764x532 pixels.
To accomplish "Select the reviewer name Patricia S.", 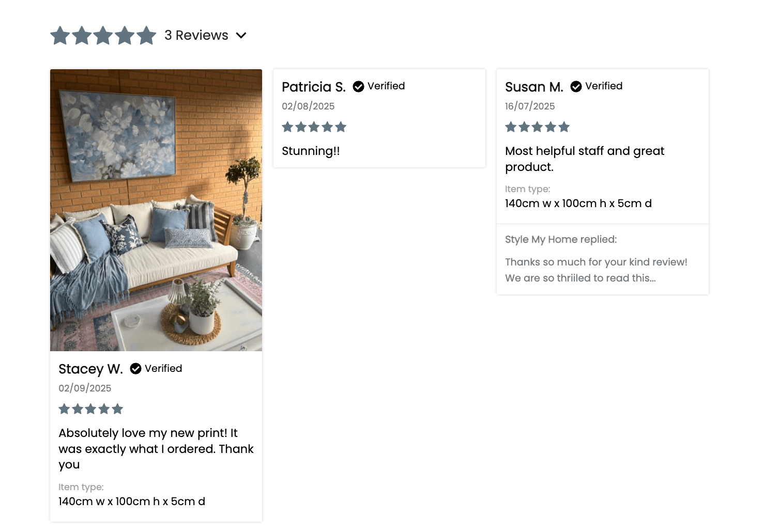I will click(314, 87).
